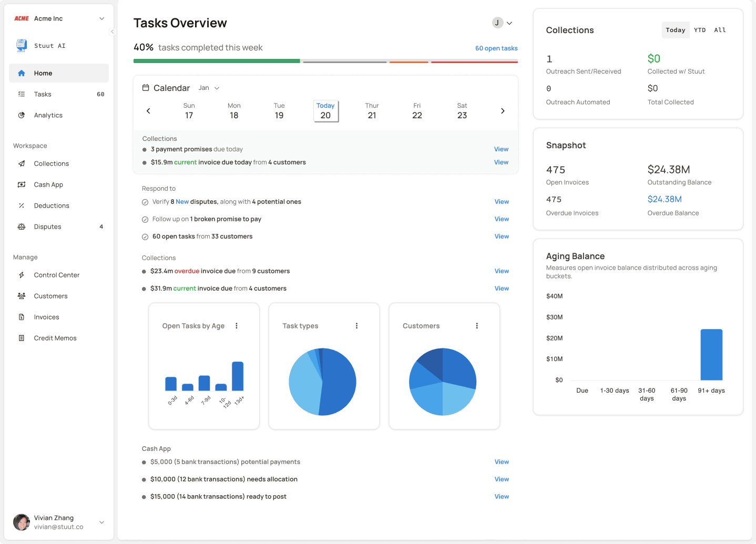The image size is (756, 544).
Task: Click the Deductions percent icon
Action: pos(22,206)
